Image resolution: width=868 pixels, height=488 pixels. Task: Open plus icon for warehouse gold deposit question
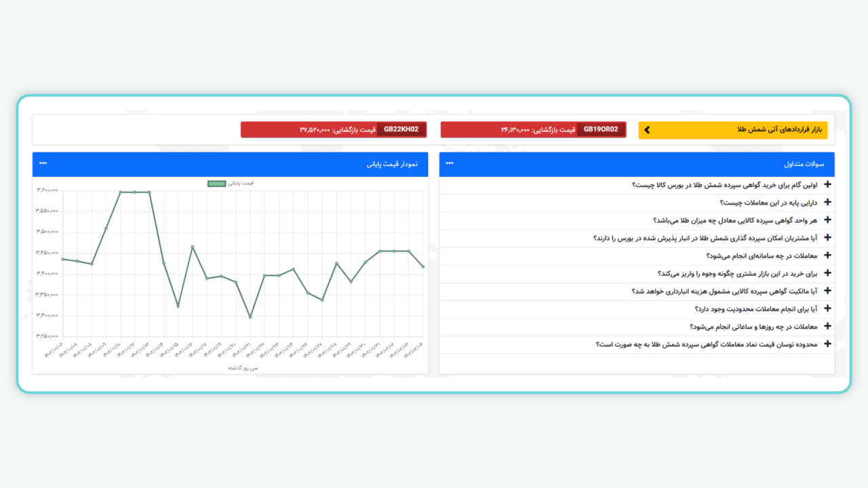(x=827, y=238)
